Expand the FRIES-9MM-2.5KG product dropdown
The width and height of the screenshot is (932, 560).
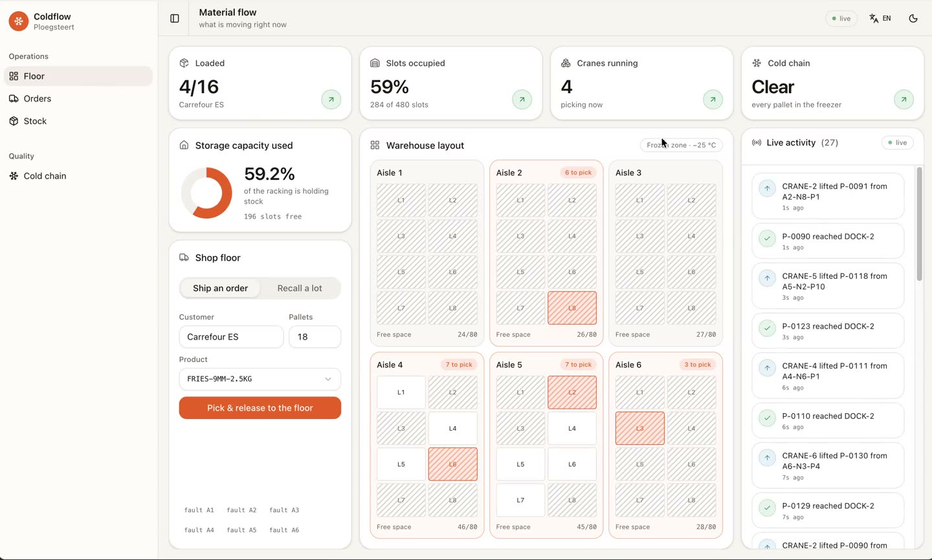click(x=260, y=379)
